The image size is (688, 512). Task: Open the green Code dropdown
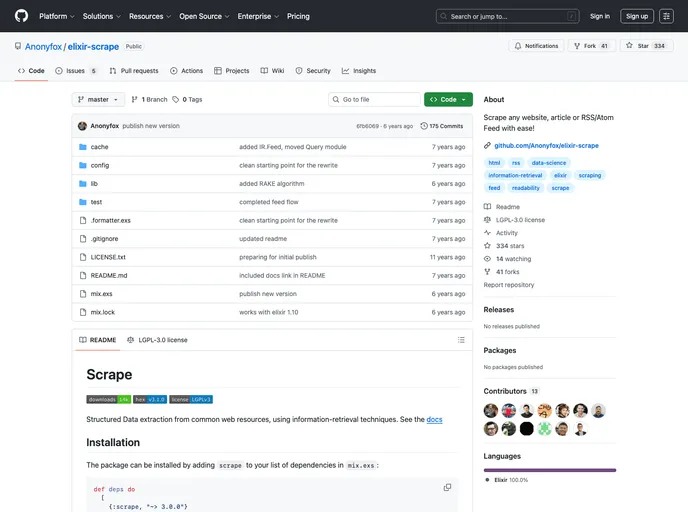pos(447,100)
